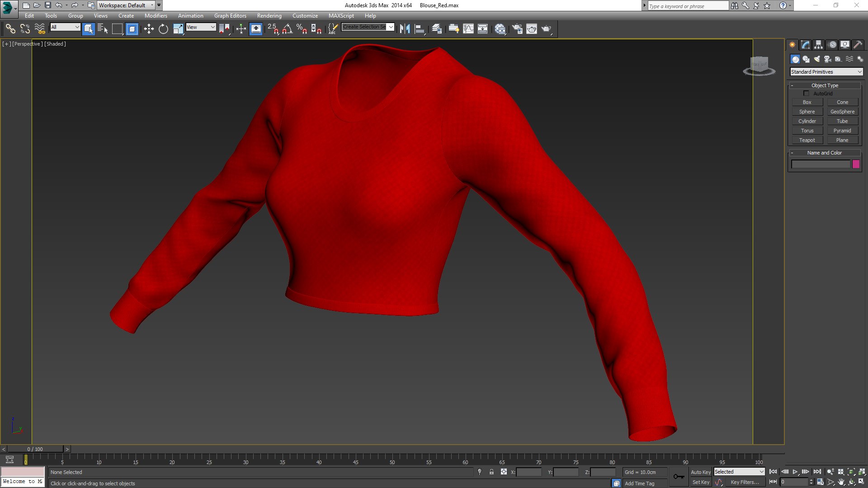Open the Utilities command panel tab
This screenshot has width=868, height=488.
[x=858, y=45]
